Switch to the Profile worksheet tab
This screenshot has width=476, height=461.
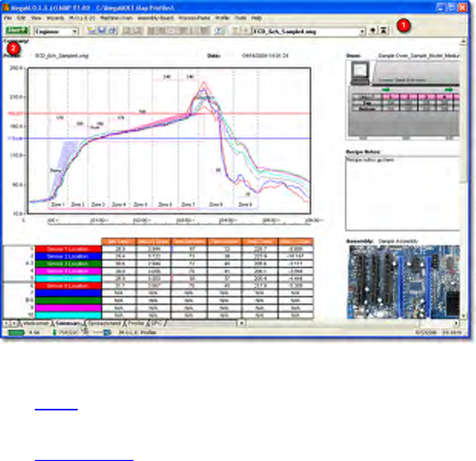pos(135,324)
